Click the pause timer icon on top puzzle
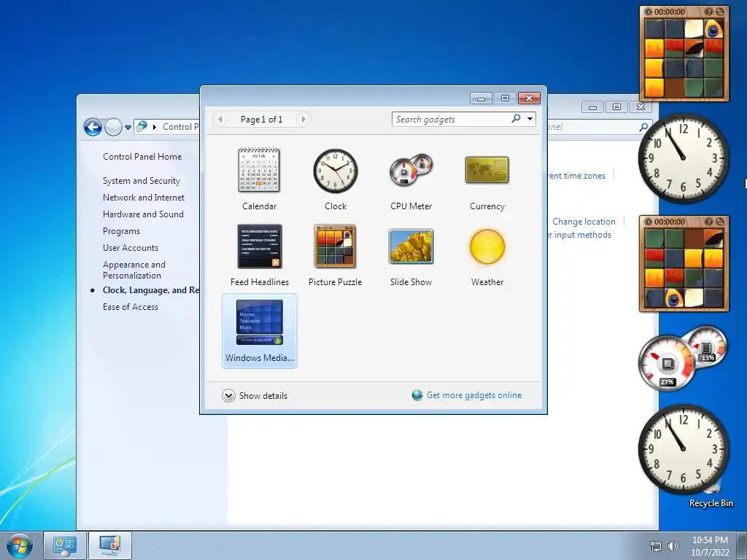This screenshot has height=560, width=747. (649, 12)
